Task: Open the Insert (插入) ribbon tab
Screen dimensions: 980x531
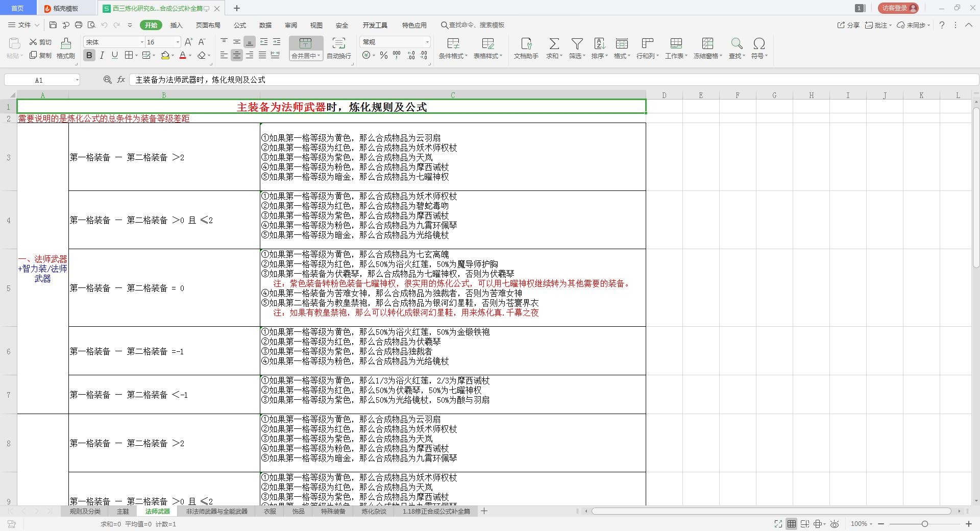Action: (x=176, y=25)
